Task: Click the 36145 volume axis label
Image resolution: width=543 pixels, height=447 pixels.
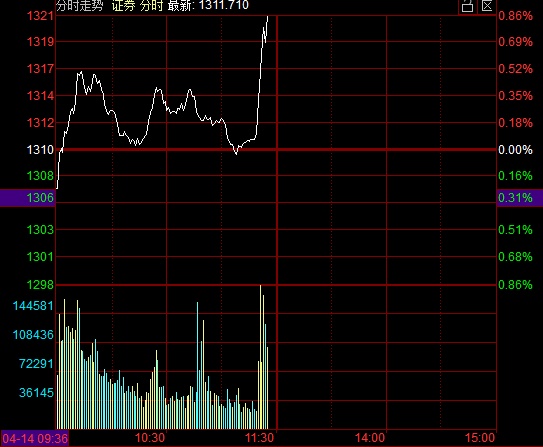Action: tap(36, 393)
